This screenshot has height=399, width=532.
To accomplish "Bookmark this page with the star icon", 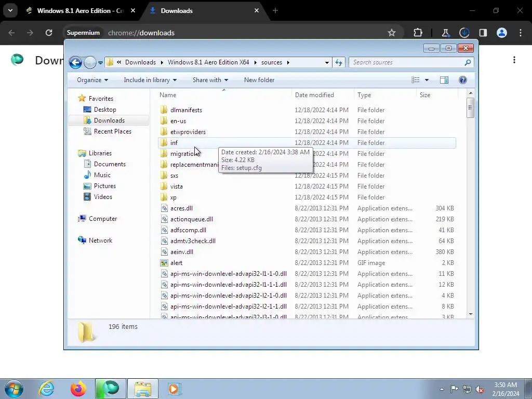I will pyautogui.click(x=392, y=33).
